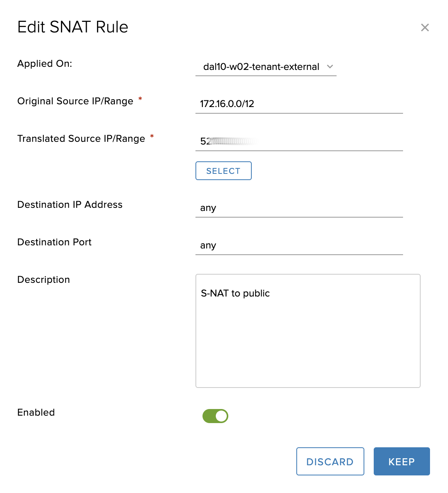This screenshot has height=493, width=448.
Task: Discard changes with the DISCARD button
Action: pos(330,461)
